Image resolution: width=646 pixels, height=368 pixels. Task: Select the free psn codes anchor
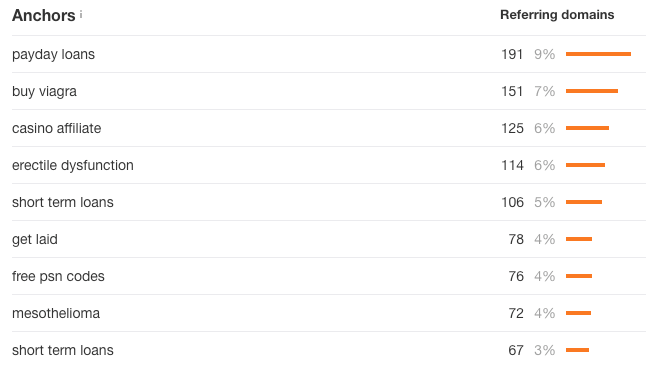[58, 277]
